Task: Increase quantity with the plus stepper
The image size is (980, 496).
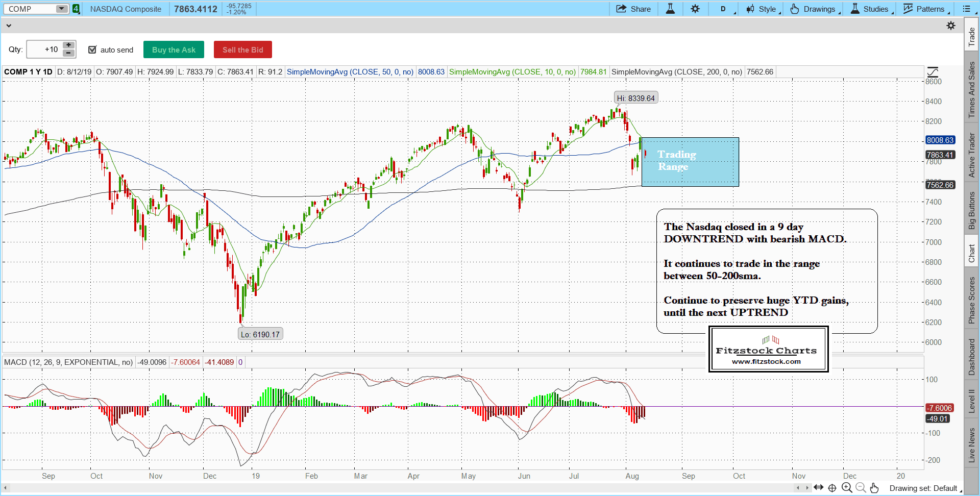Action: click(x=68, y=45)
